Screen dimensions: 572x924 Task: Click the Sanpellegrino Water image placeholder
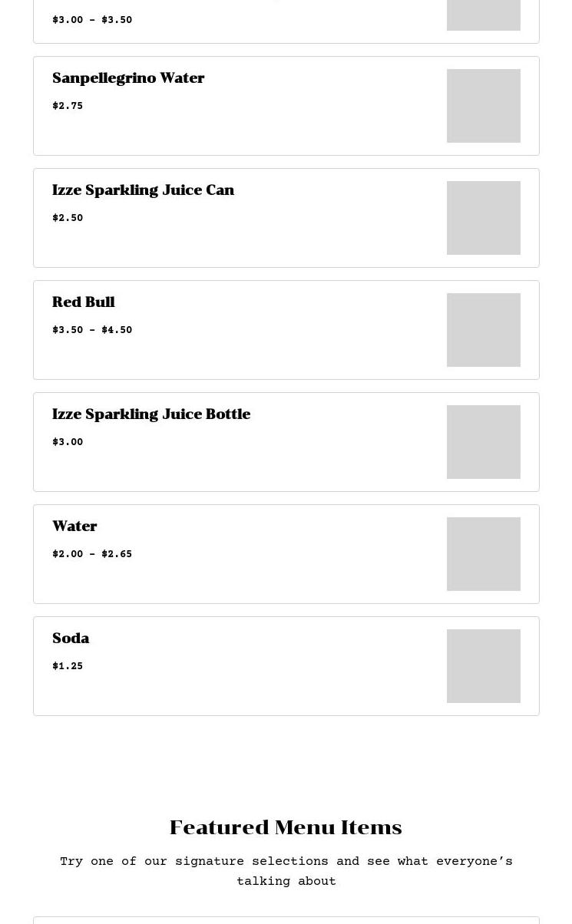483,106
